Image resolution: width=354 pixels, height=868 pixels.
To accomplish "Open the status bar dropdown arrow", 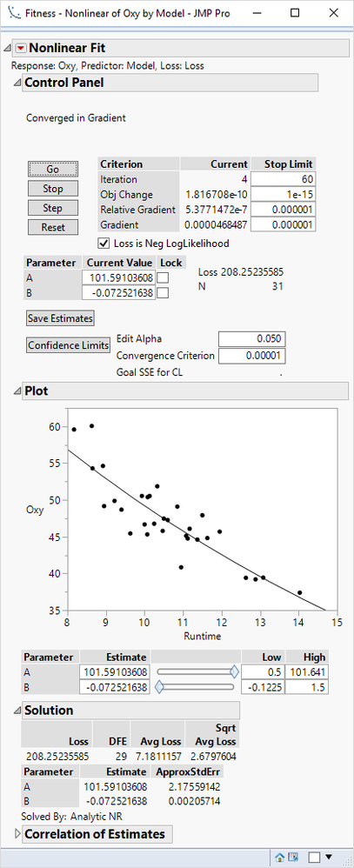I will 331,857.
